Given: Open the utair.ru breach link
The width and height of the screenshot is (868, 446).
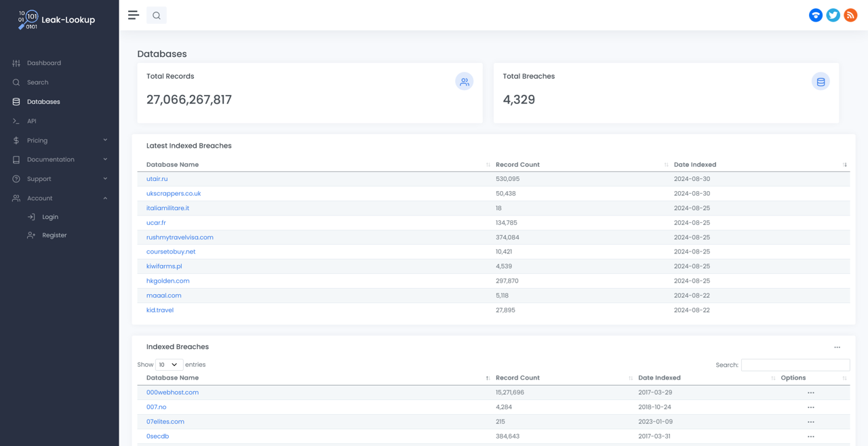Looking at the screenshot, I should point(157,179).
